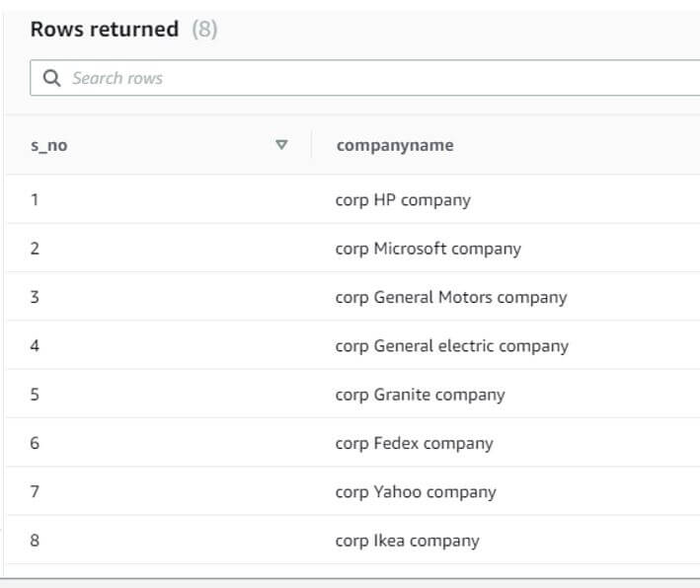Click s_no value 3 in third row
Viewport: 700px width, 588px height.
(35, 297)
